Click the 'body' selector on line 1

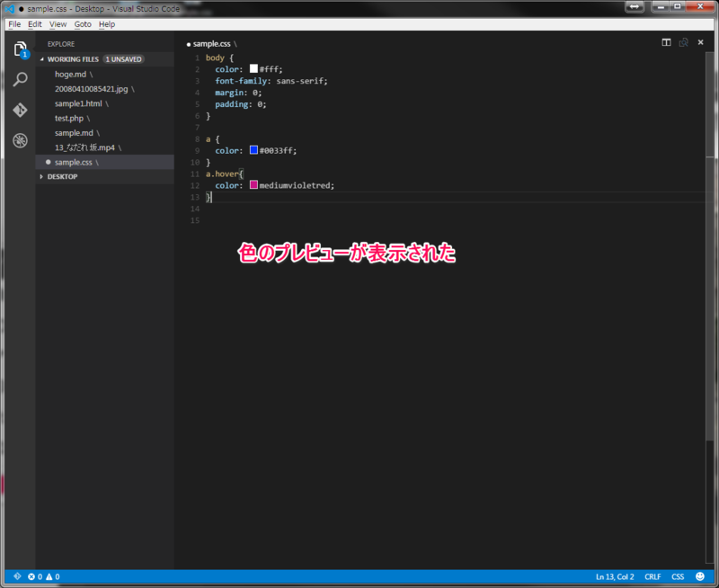[215, 58]
